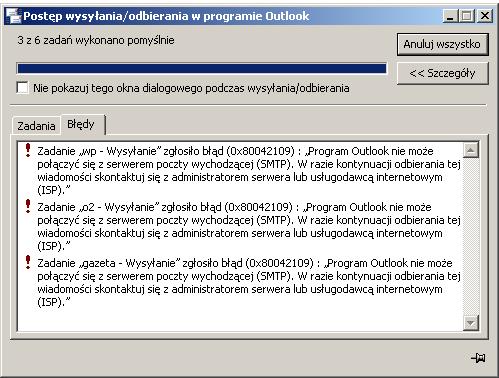Select the 'o2 - Wysyłanie' error entry text

tap(249, 227)
